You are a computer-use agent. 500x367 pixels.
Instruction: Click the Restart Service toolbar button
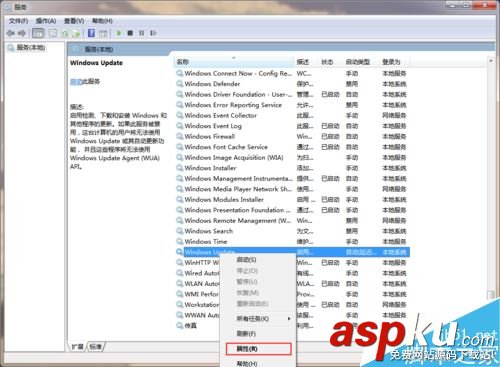[153, 33]
